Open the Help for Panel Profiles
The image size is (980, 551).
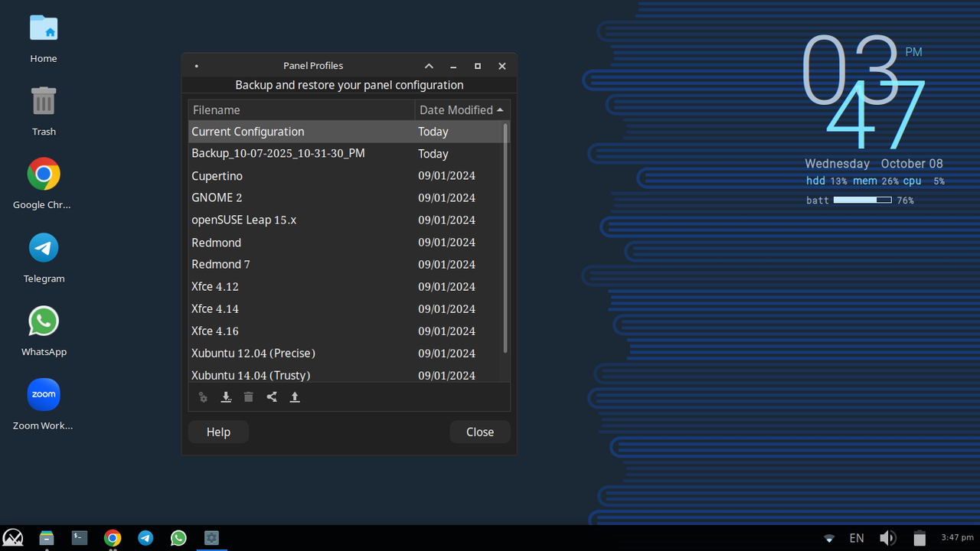point(217,431)
